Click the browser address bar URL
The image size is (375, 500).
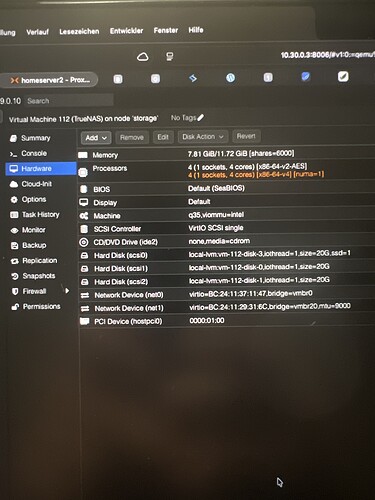[327, 55]
